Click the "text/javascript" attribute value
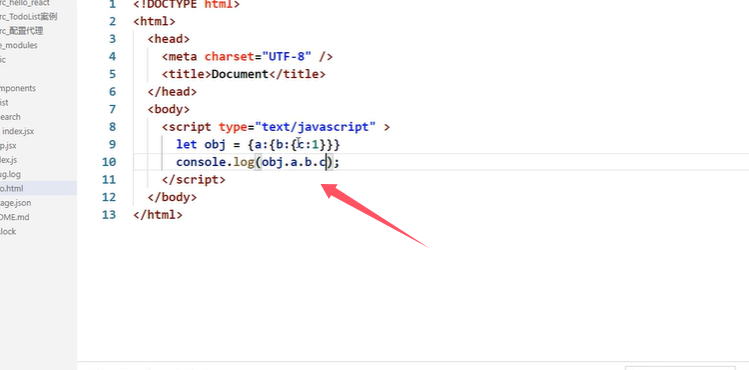This screenshot has height=370, width=749. (315, 127)
